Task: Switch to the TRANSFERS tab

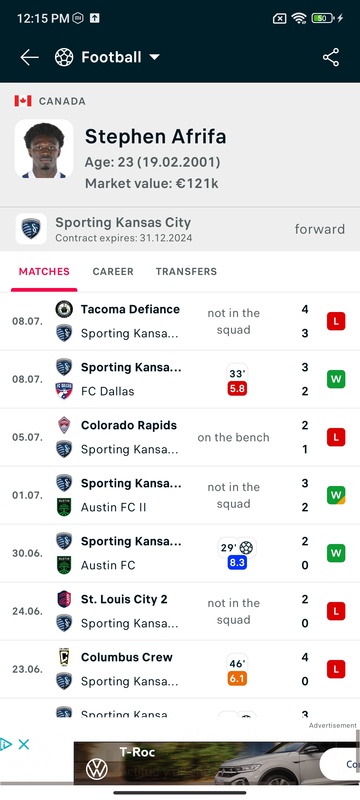Action: pyautogui.click(x=186, y=271)
